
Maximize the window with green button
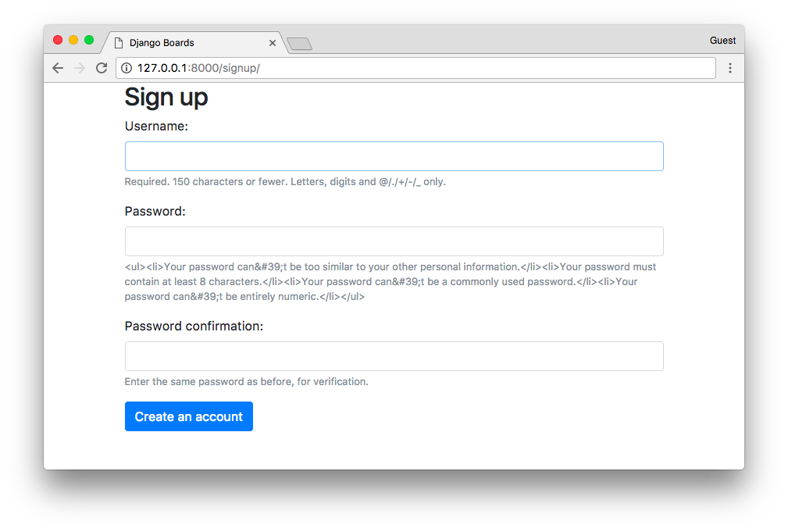[x=89, y=40]
